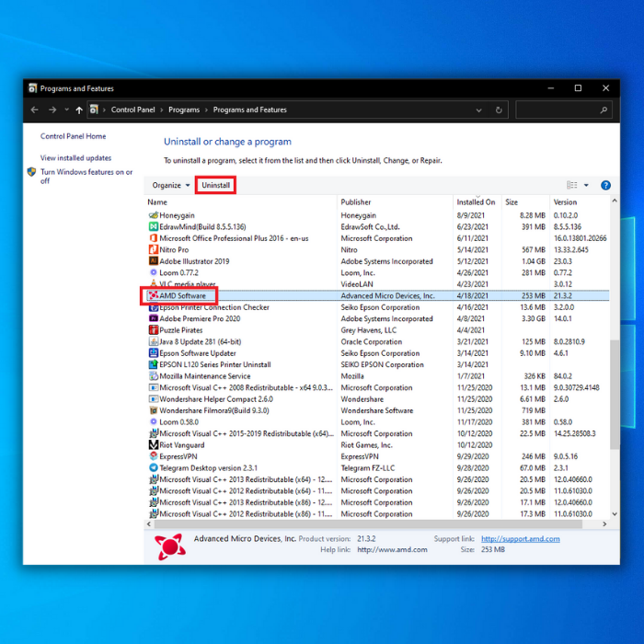Open the Control Panel Home link
644x644 pixels.
73,136
